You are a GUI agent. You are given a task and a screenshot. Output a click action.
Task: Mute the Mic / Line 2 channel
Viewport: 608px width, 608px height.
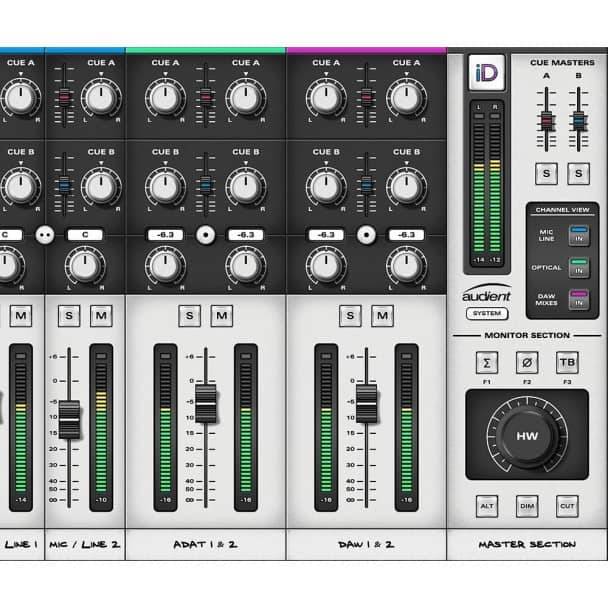tap(101, 316)
